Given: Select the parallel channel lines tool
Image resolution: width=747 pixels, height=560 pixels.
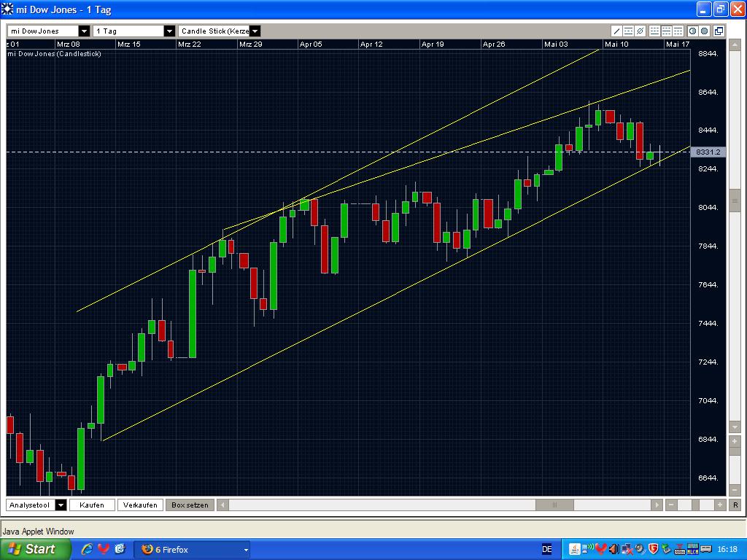Looking at the screenshot, I should 628,31.
